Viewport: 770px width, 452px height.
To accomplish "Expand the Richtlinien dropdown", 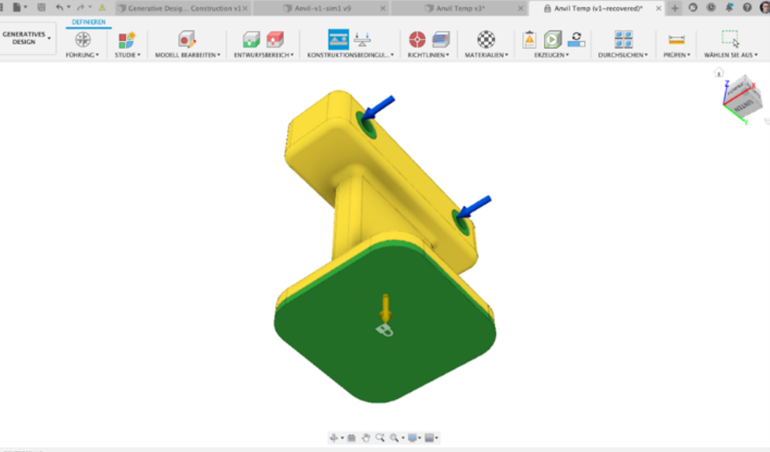I will click(428, 55).
